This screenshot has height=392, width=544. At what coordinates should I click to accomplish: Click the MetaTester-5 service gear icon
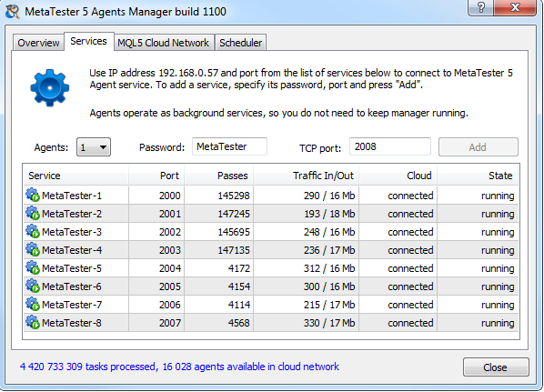click(x=33, y=267)
